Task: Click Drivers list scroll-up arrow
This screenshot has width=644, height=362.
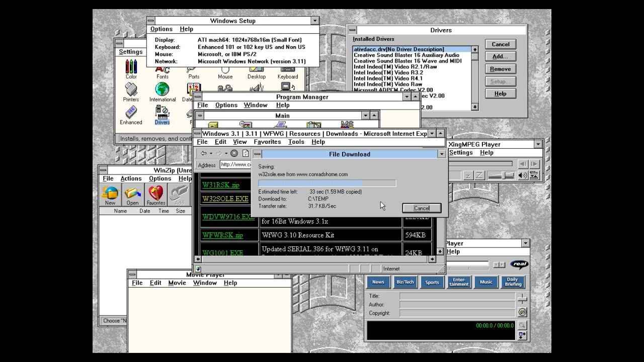Action: 474,49
